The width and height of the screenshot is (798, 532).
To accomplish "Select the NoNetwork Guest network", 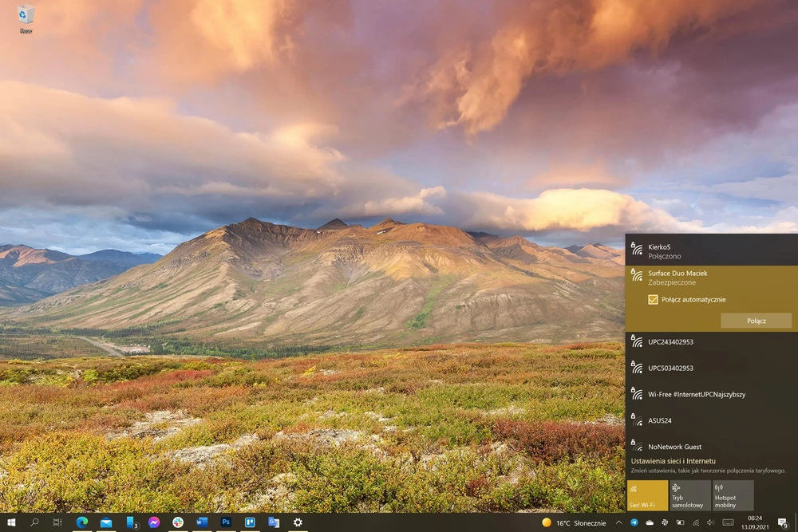I will point(712,447).
